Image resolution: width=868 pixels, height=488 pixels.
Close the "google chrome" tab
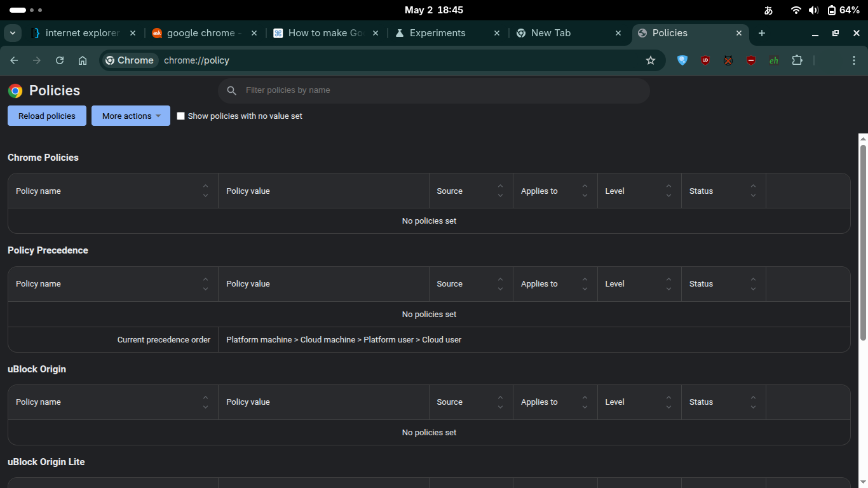[254, 33]
